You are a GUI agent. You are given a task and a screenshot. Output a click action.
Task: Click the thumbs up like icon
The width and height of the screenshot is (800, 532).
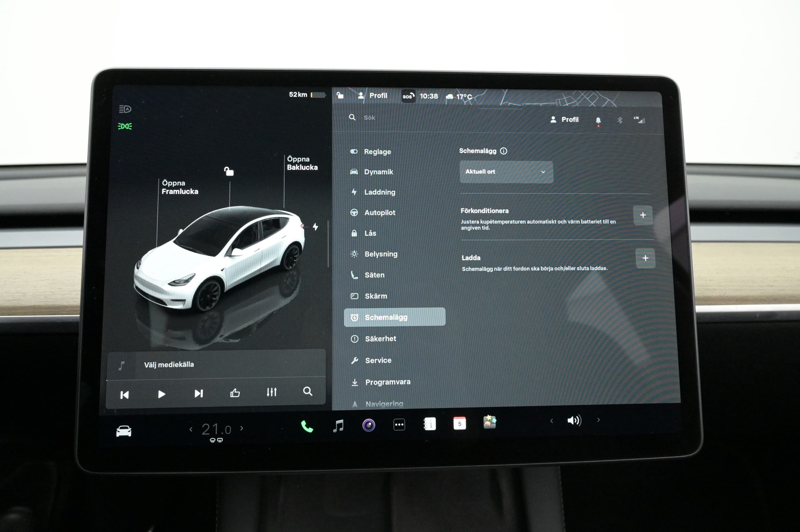pyautogui.click(x=235, y=393)
